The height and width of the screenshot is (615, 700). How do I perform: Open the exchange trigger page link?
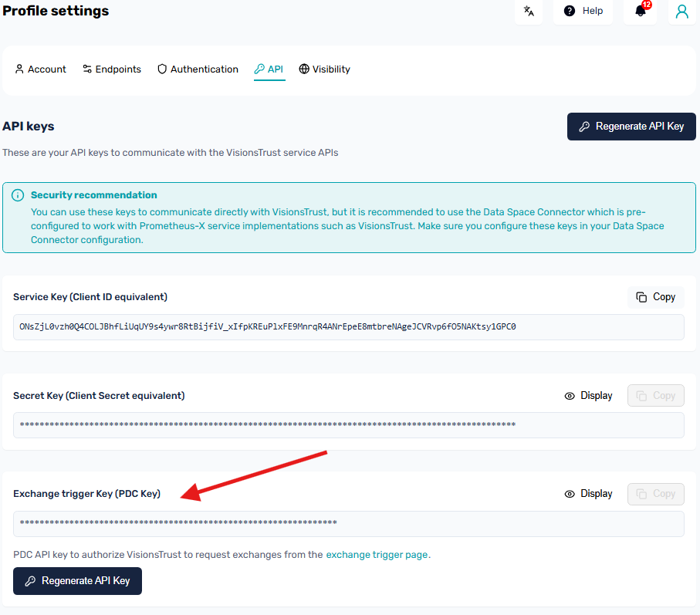pyautogui.click(x=377, y=554)
